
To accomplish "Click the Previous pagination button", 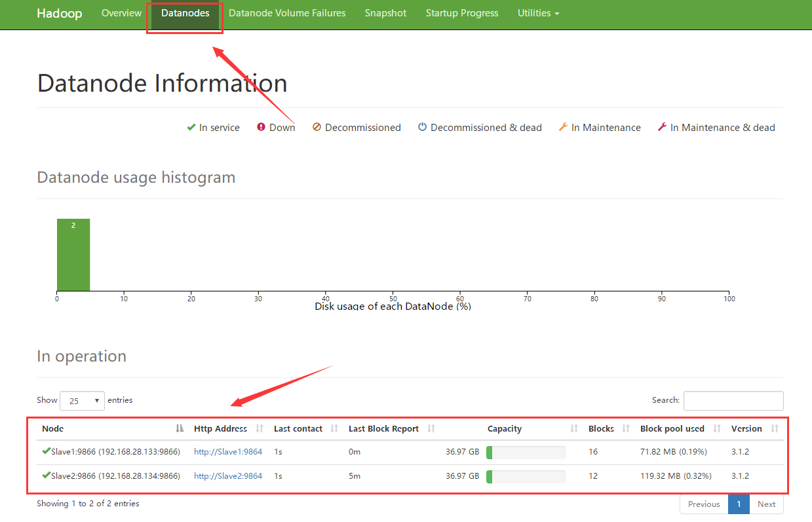I will pos(704,504).
